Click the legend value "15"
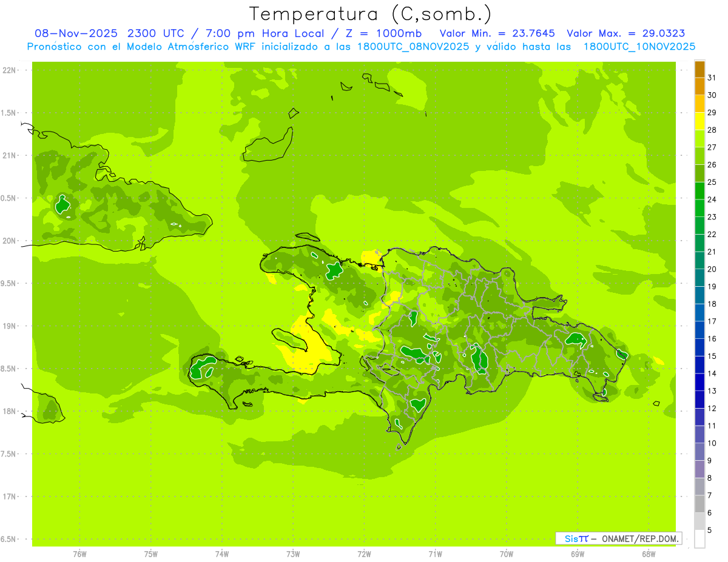Viewport: 728px width, 562px height. [712, 356]
